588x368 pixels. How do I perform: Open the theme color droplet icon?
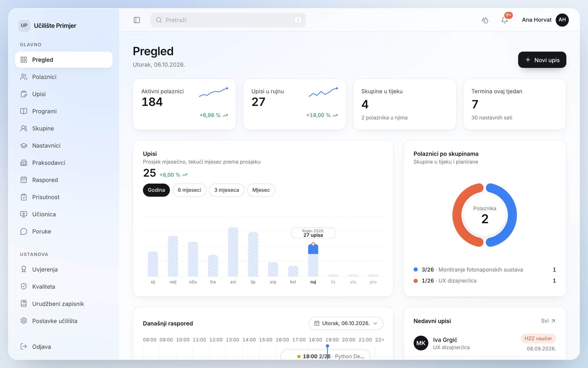tap(485, 20)
